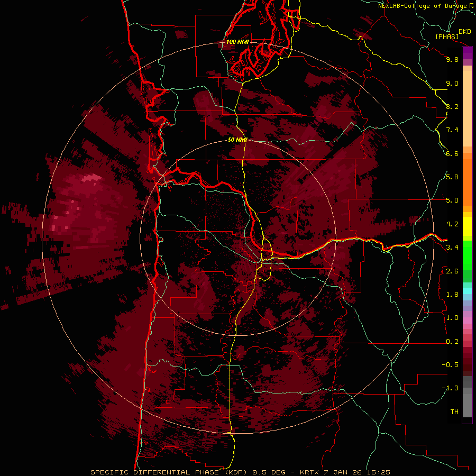Screen dimensions: 476x476
Task: Pick the gray color bar segment near TH
Action: (467, 406)
